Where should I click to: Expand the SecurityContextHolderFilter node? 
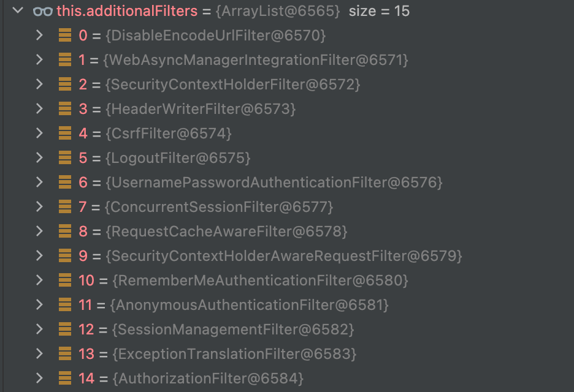(39, 84)
